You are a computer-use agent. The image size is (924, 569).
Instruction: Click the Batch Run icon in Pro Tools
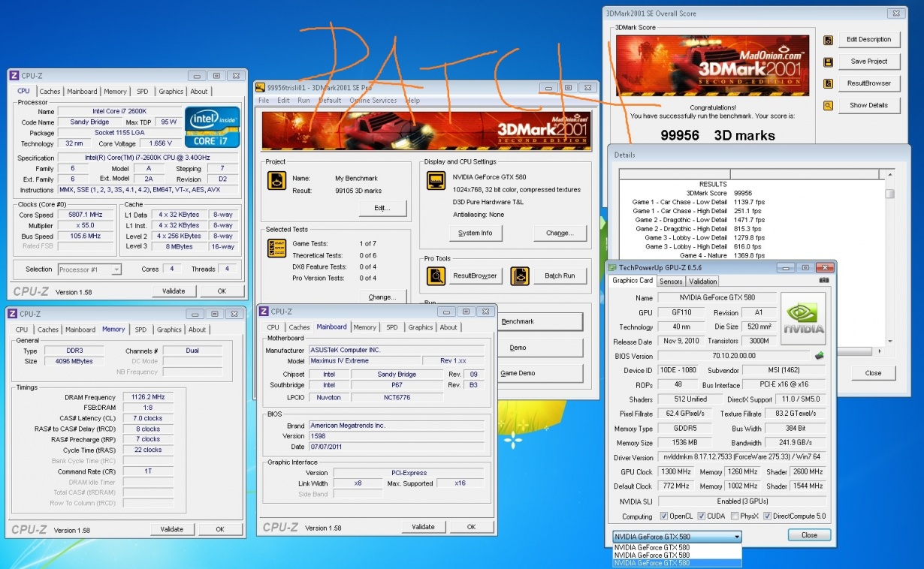(520, 275)
